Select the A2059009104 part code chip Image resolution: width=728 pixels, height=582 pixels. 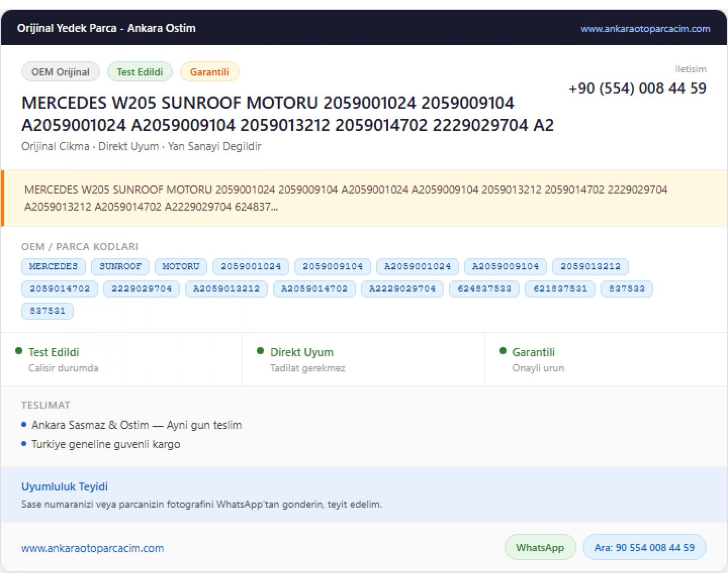point(505,266)
